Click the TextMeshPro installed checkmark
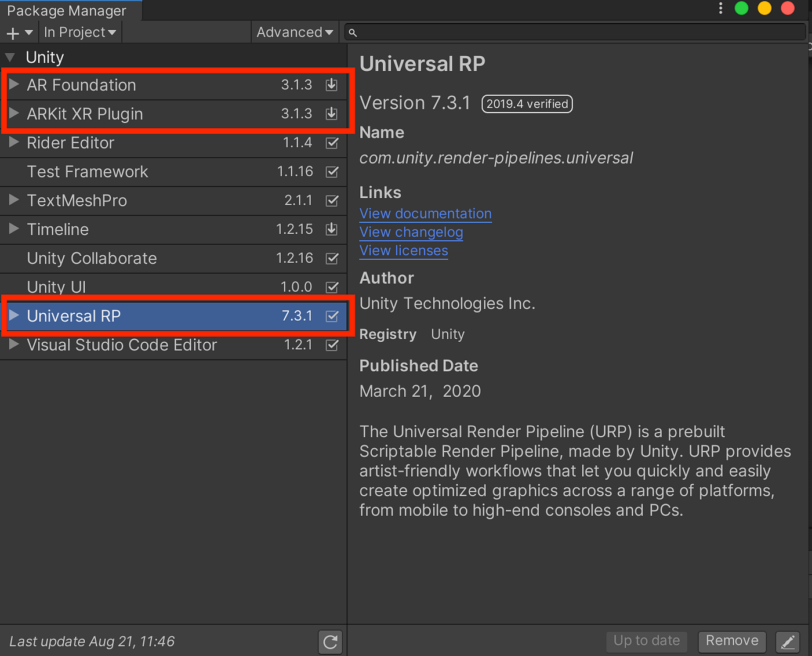 (x=332, y=201)
